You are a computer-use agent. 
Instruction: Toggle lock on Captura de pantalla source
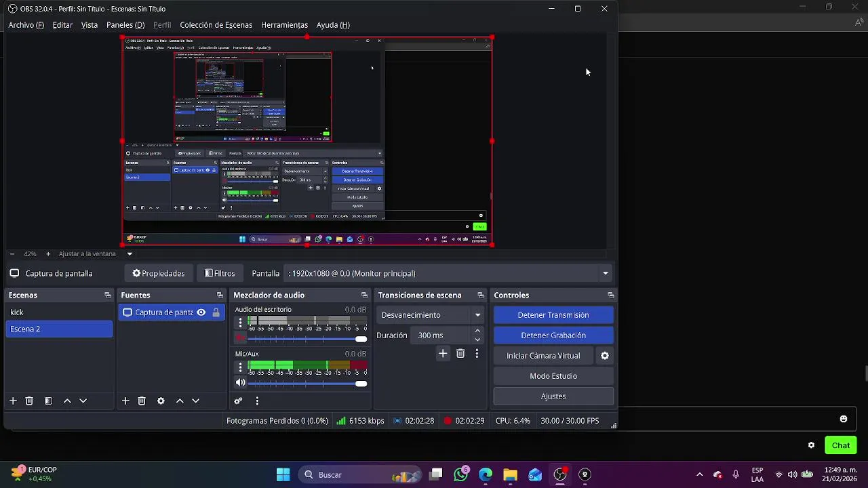216,312
